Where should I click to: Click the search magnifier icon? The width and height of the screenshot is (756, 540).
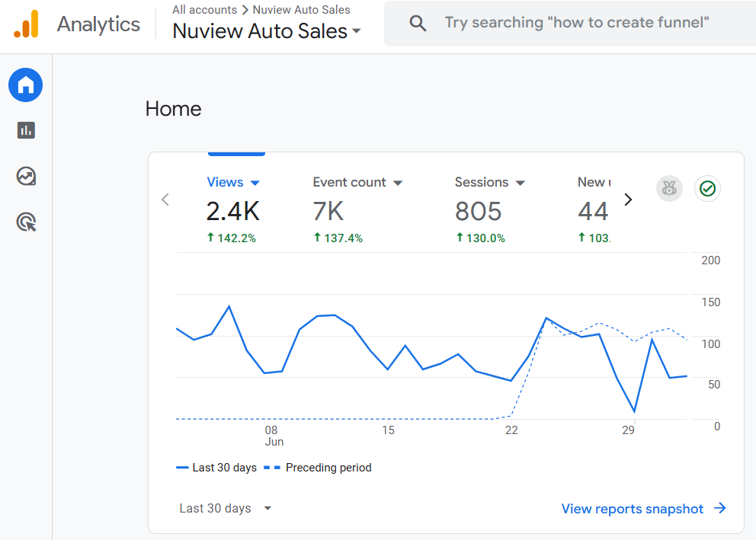[418, 23]
